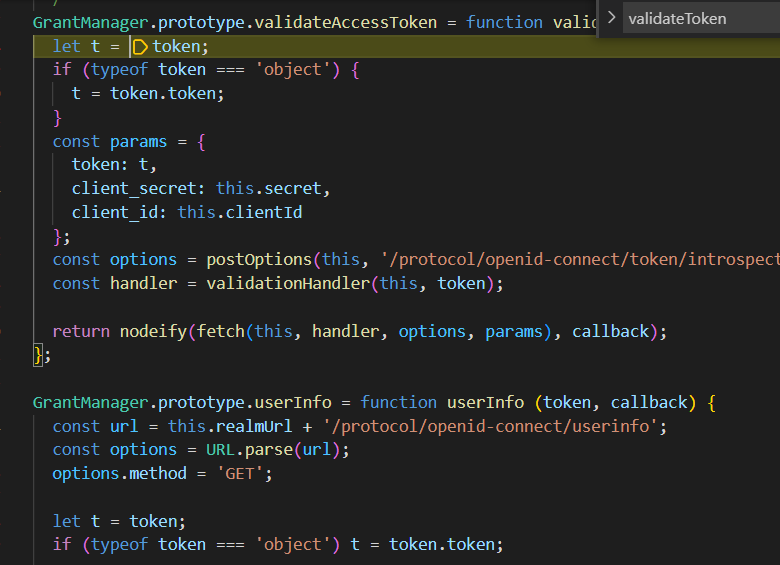Viewport: 780px width, 565px height.
Task: Click this.clientId value
Action: point(240,212)
